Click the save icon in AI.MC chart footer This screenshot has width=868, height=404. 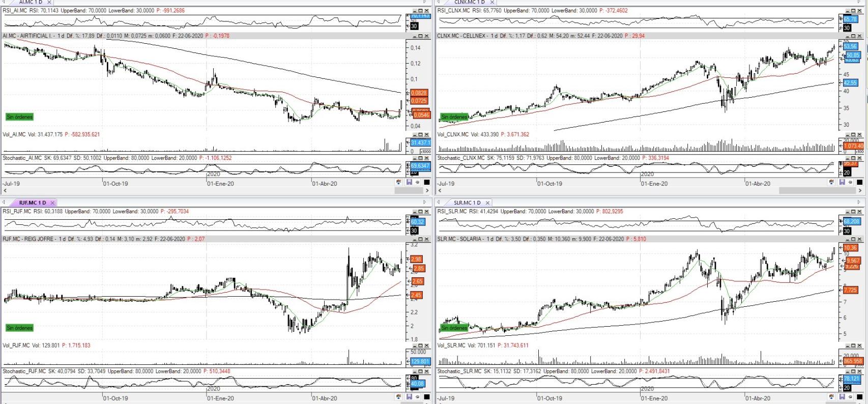click(x=409, y=182)
